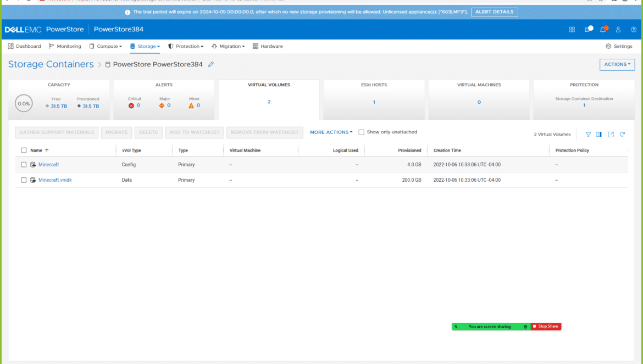Sort table by Protection Policy column
The width and height of the screenshot is (643, 364).
coord(572,150)
